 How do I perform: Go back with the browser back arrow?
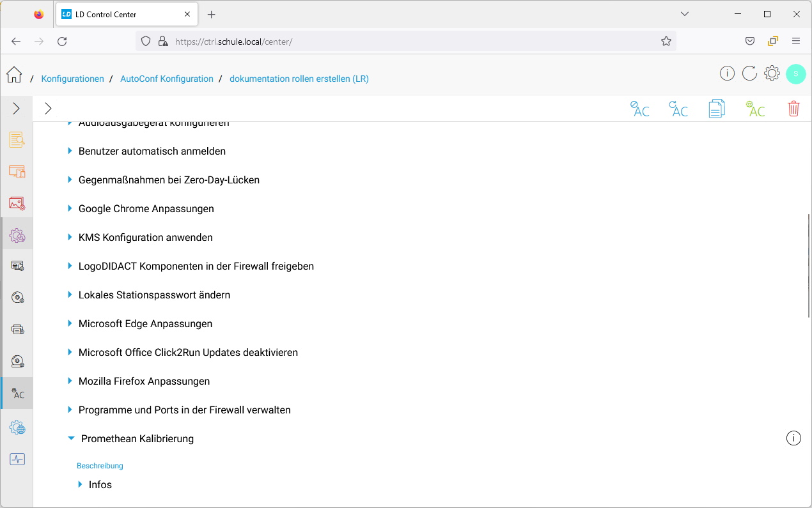(x=16, y=41)
